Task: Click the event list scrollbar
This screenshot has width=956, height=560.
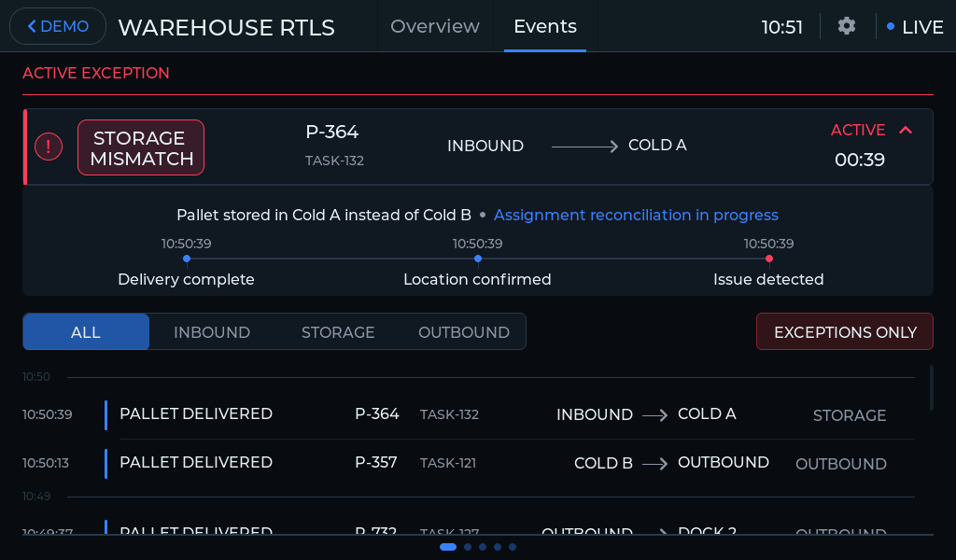Action: click(931, 388)
